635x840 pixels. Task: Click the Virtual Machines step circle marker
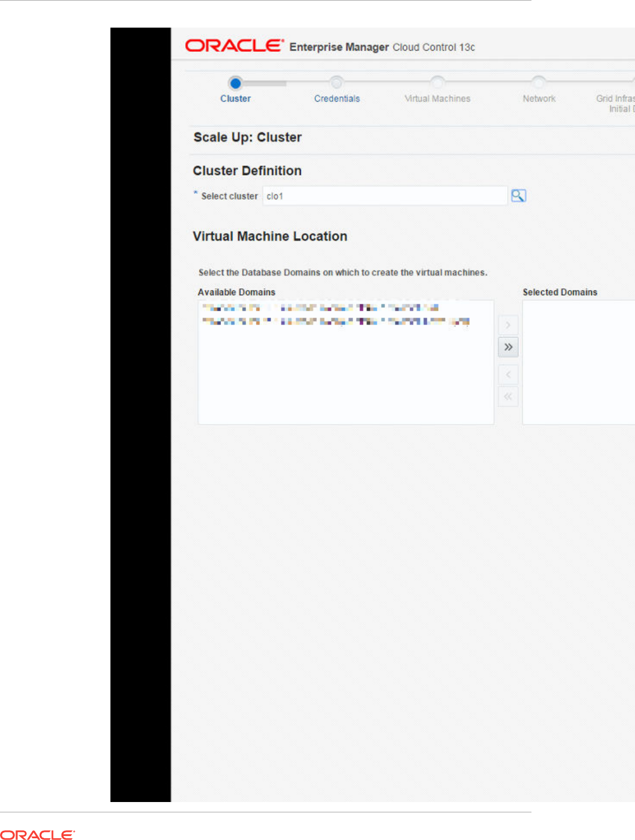(437, 82)
